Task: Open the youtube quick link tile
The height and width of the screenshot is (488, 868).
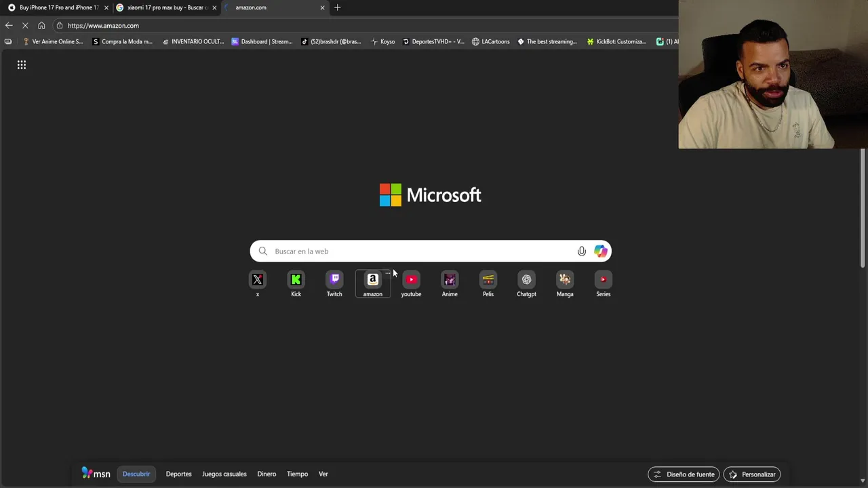Action: (411, 284)
